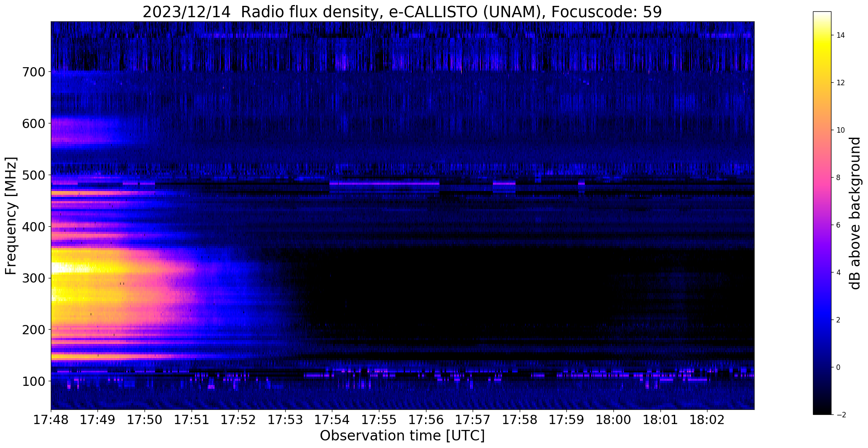This screenshot has width=868, height=448.
Task: Click the colorbar tick label 10
Action: click(841, 130)
